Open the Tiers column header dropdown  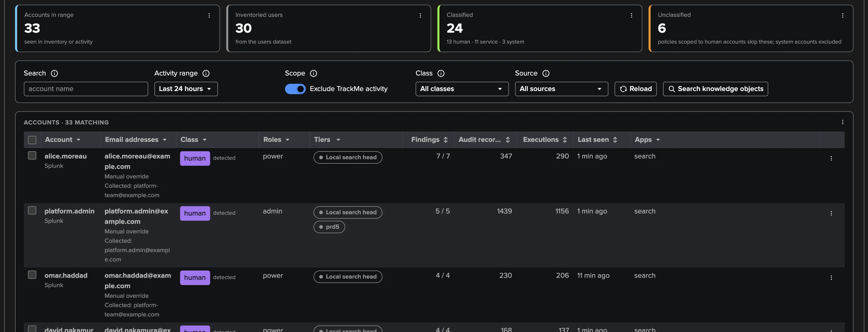(x=338, y=140)
